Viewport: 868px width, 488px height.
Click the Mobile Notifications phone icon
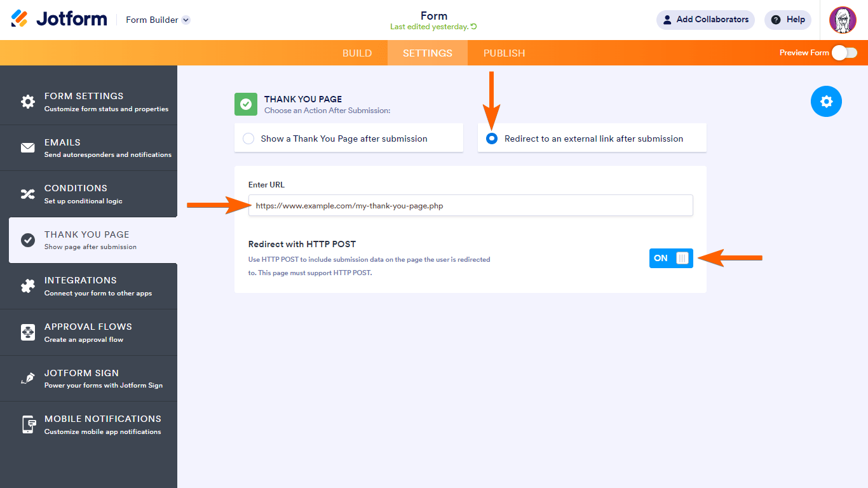(28, 424)
